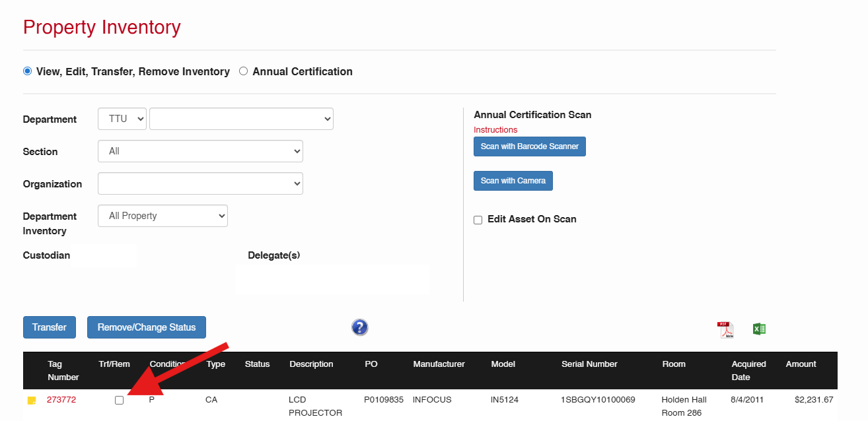
Task: Open tag number 273772 link
Action: (61, 400)
